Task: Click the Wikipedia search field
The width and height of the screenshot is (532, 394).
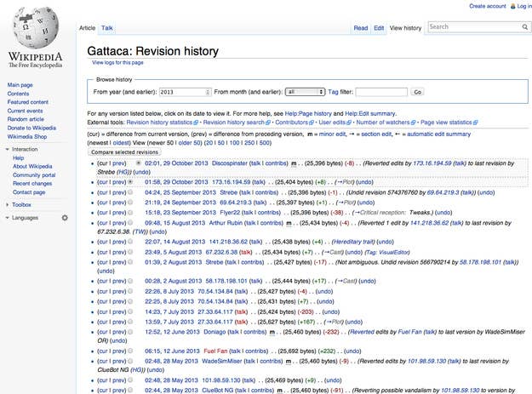Action: point(474,26)
